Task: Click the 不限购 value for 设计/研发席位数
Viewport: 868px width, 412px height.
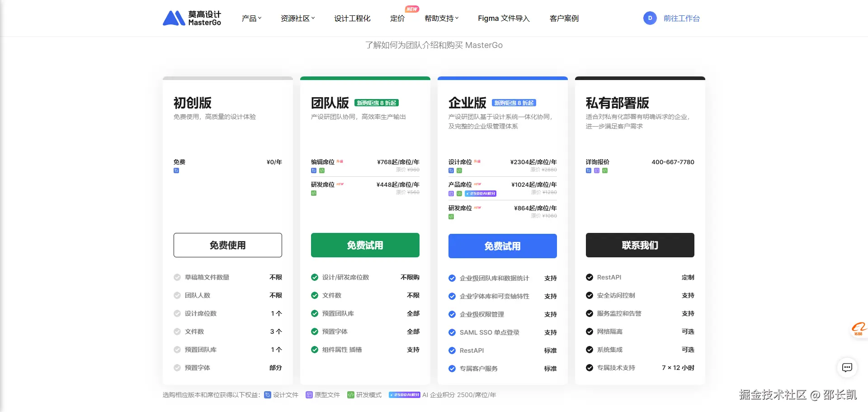Action: (410, 277)
